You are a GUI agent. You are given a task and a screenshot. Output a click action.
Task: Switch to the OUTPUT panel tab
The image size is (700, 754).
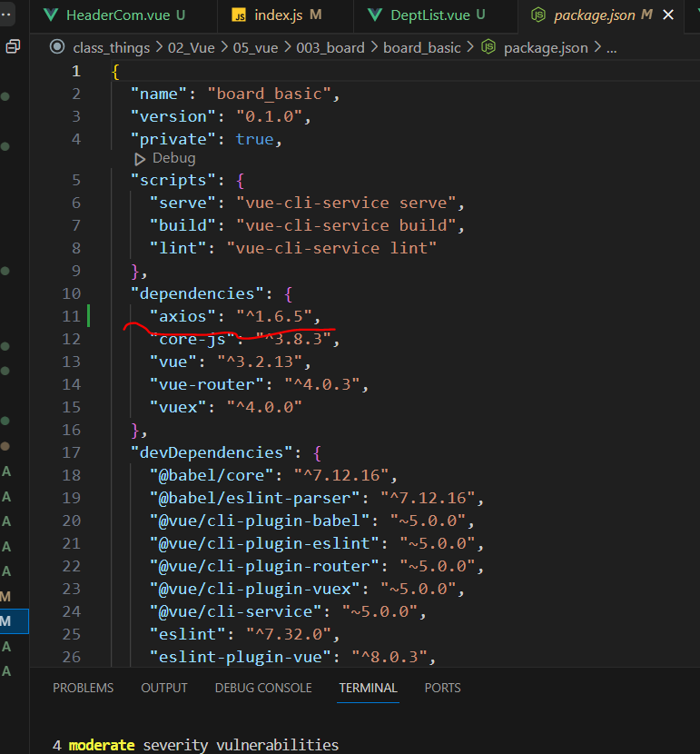click(x=163, y=688)
